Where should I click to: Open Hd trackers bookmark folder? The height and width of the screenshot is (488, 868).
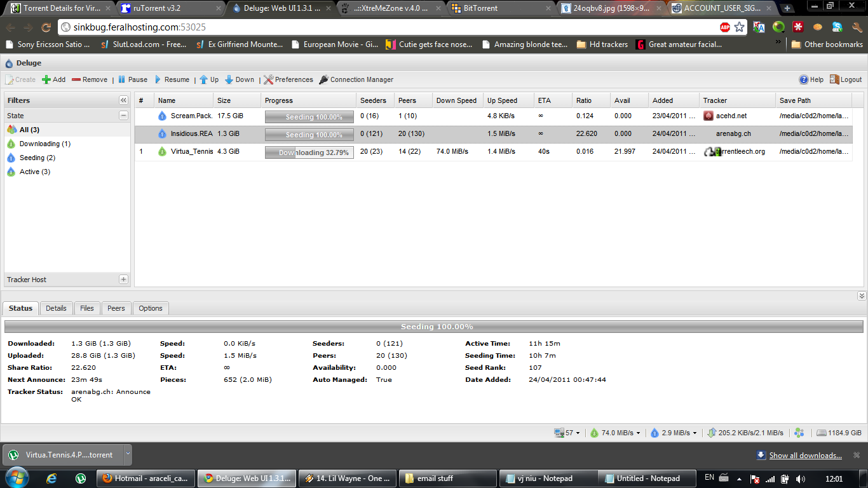pyautogui.click(x=602, y=44)
